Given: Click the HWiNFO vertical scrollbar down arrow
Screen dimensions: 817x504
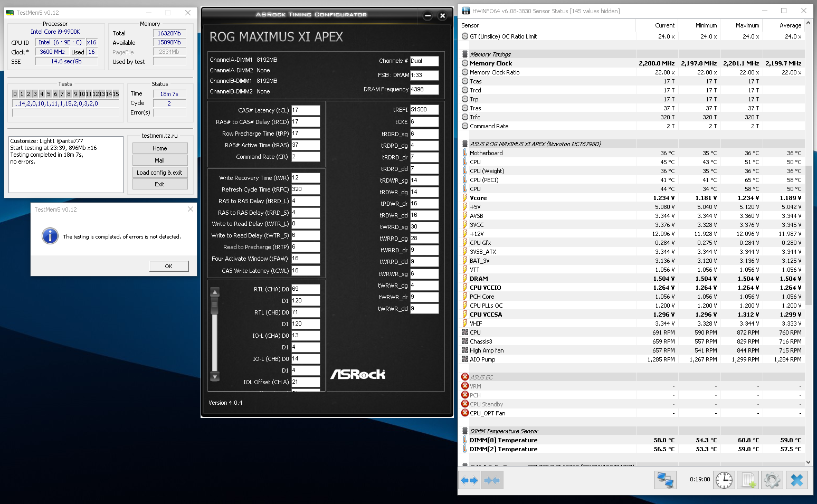Looking at the screenshot, I should pyautogui.click(x=809, y=462).
